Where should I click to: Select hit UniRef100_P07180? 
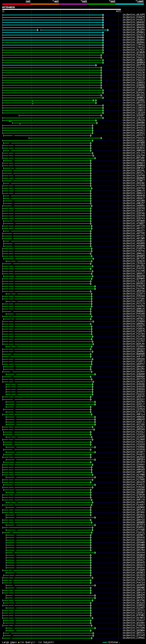[134, 299]
